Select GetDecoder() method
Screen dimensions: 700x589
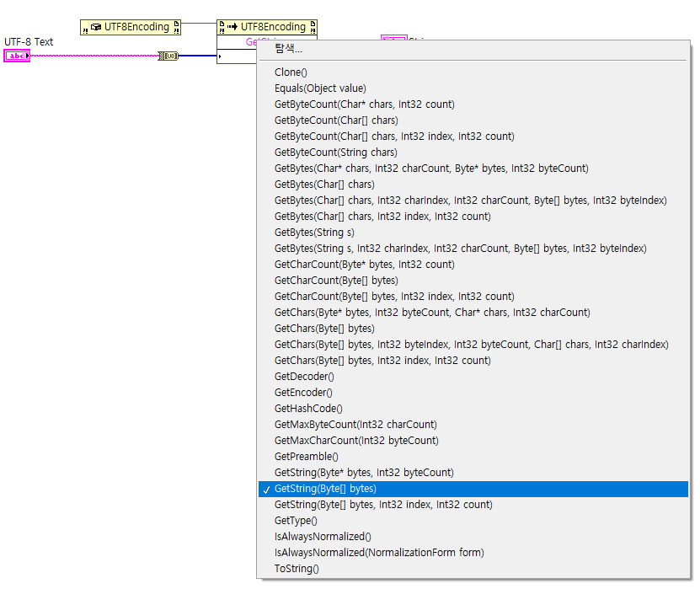(473, 377)
